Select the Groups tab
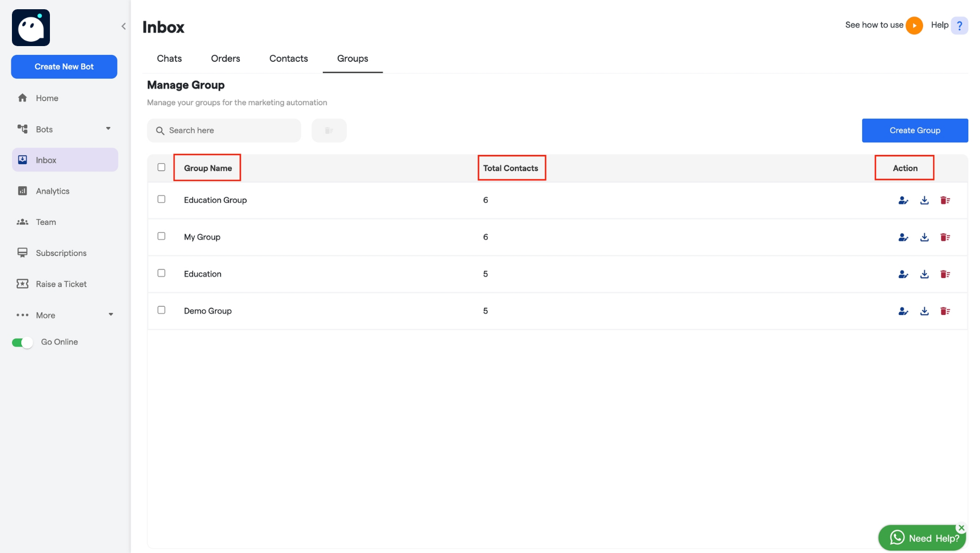 point(353,59)
